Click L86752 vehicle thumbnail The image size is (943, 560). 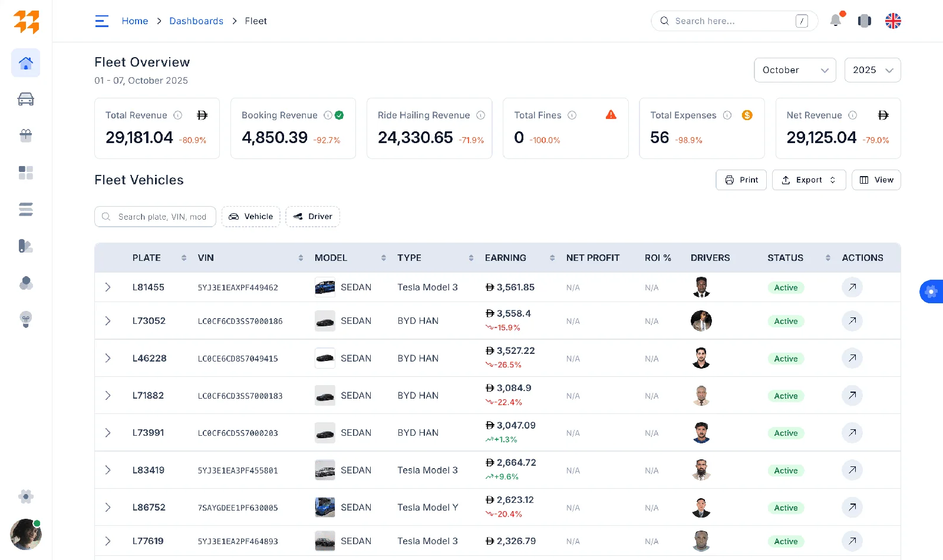click(x=325, y=508)
